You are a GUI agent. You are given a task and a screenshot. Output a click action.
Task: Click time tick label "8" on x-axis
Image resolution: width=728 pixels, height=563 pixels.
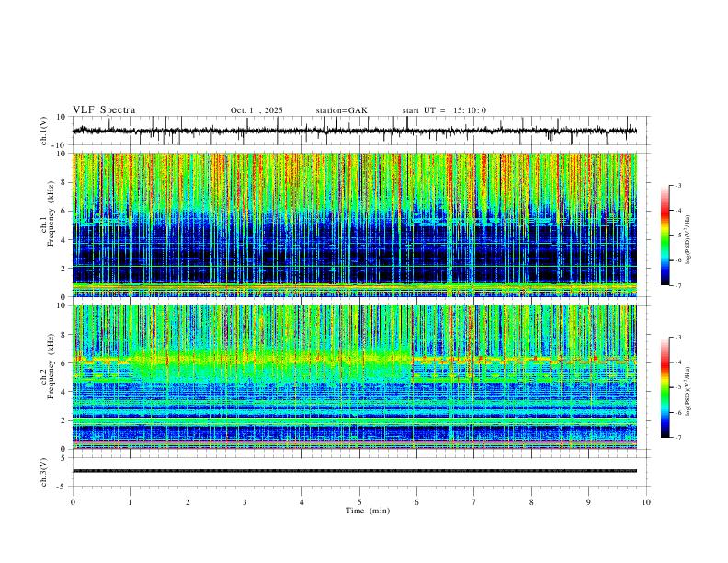[x=531, y=502]
